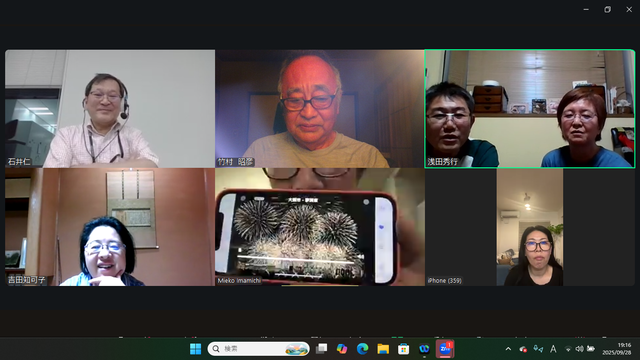
Task: Click the 石井仁 name label
Action: [x=19, y=162]
